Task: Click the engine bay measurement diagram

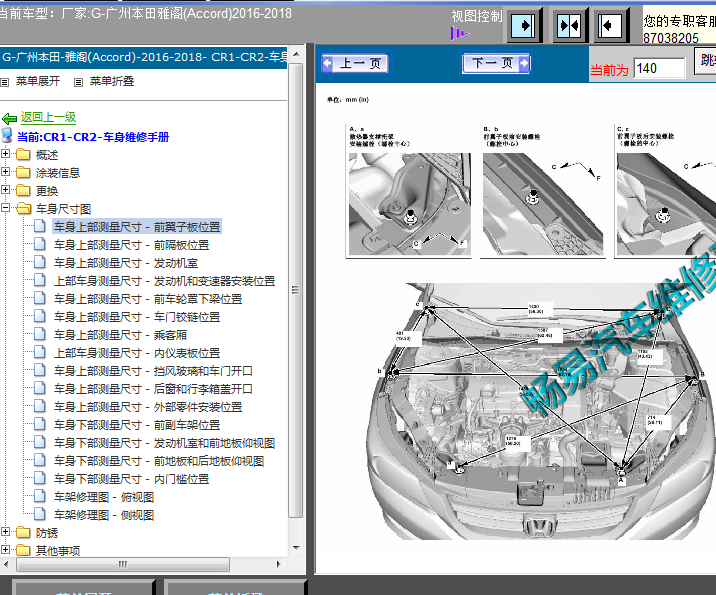Action: tap(539, 411)
